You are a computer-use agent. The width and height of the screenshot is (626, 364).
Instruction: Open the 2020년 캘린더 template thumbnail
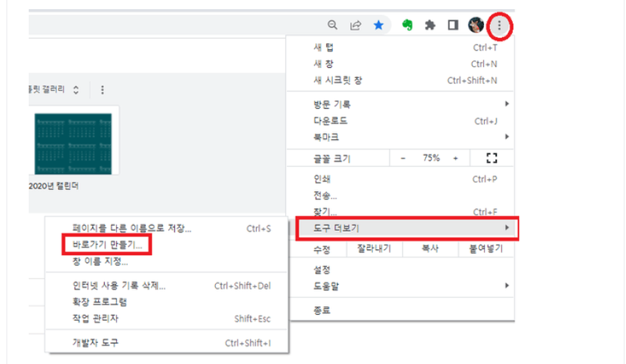click(x=73, y=143)
